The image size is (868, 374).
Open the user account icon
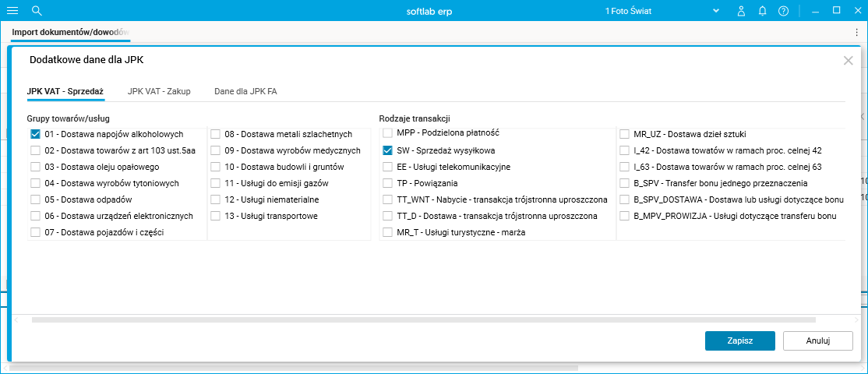click(741, 11)
